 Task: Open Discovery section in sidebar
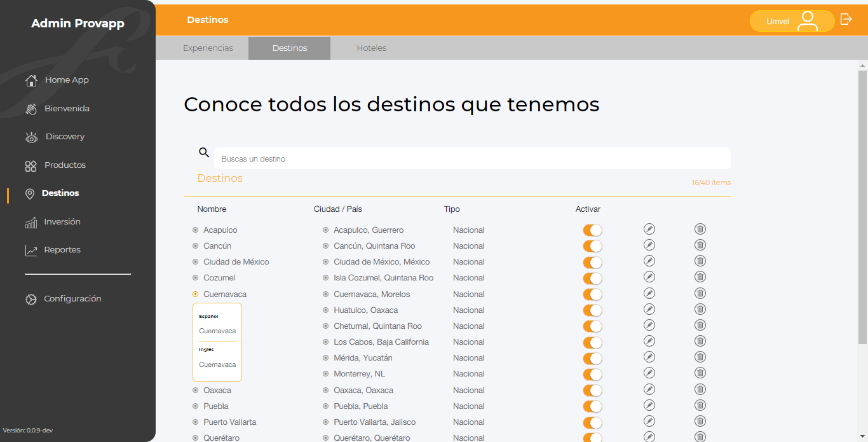click(65, 137)
